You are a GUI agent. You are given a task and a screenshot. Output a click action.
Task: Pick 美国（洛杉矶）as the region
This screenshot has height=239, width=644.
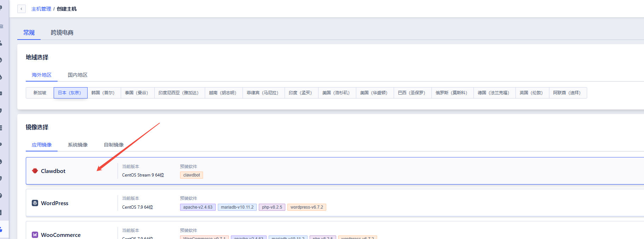click(x=337, y=93)
